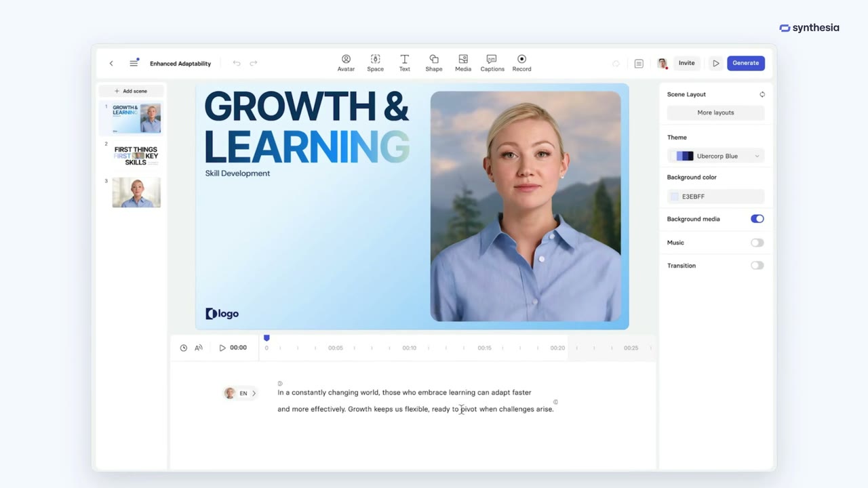The height and width of the screenshot is (488, 868).
Task: Select scene 3 thumbnail
Action: point(136,192)
